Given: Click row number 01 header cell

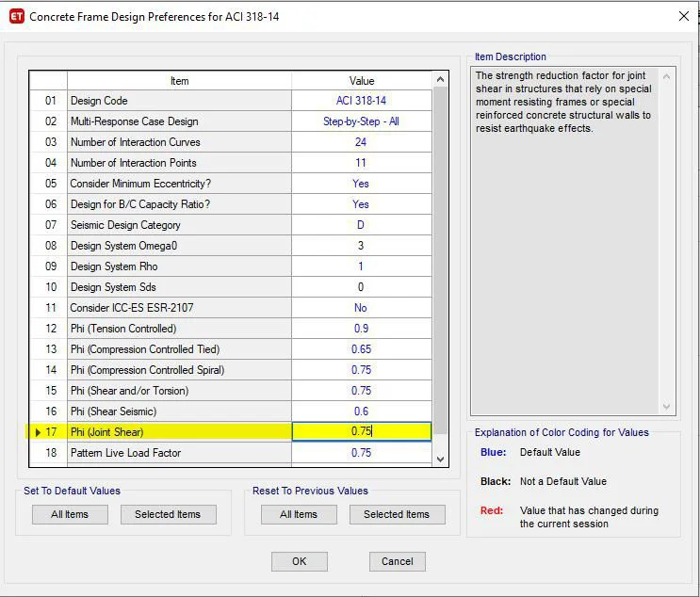Looking at the screenshot, I should click(x=49, y=101).
